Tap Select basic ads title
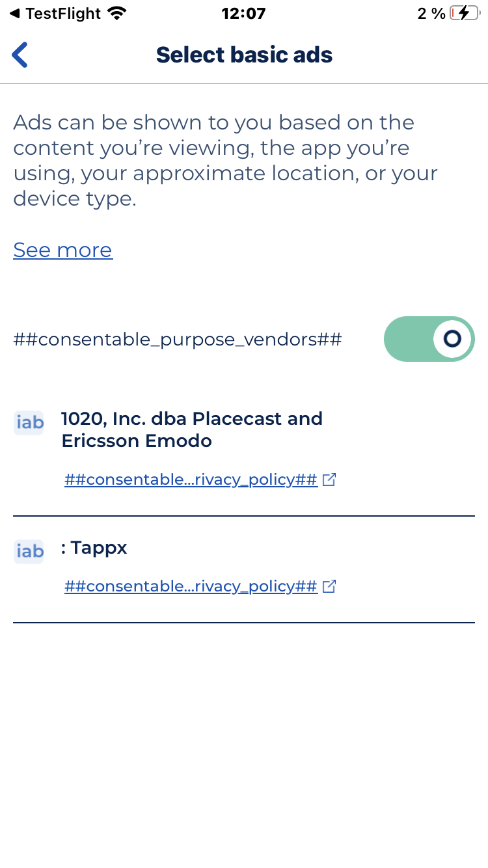Screen dimensions: 488x868 (x=244, y=55)
